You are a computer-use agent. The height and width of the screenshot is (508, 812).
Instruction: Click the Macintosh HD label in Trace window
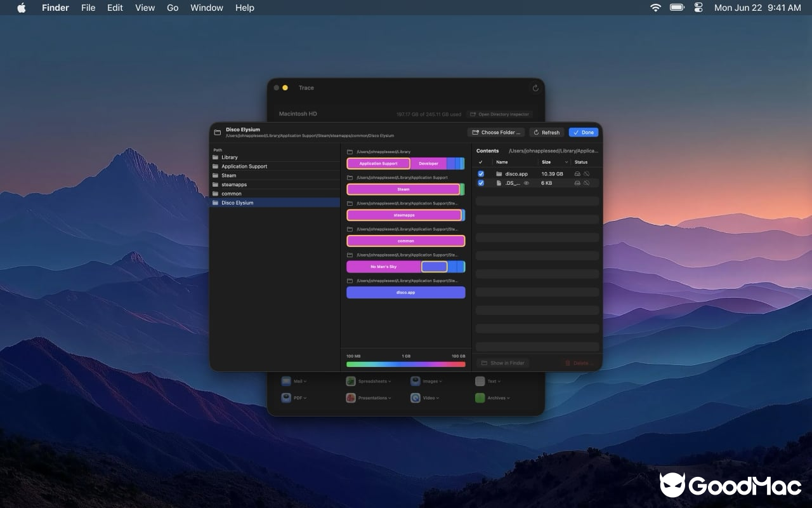coord(298,114)
